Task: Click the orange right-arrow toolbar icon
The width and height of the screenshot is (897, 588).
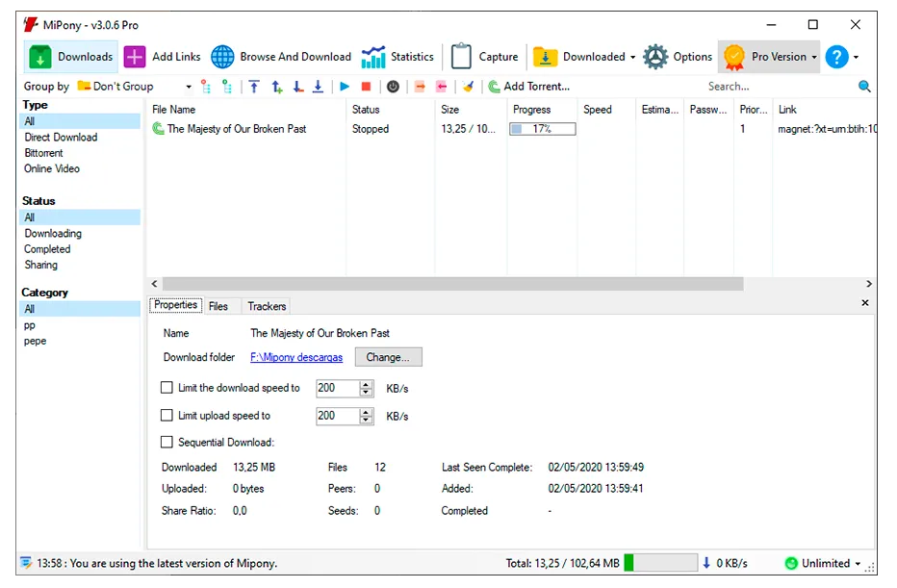Action: click(420, 87)
